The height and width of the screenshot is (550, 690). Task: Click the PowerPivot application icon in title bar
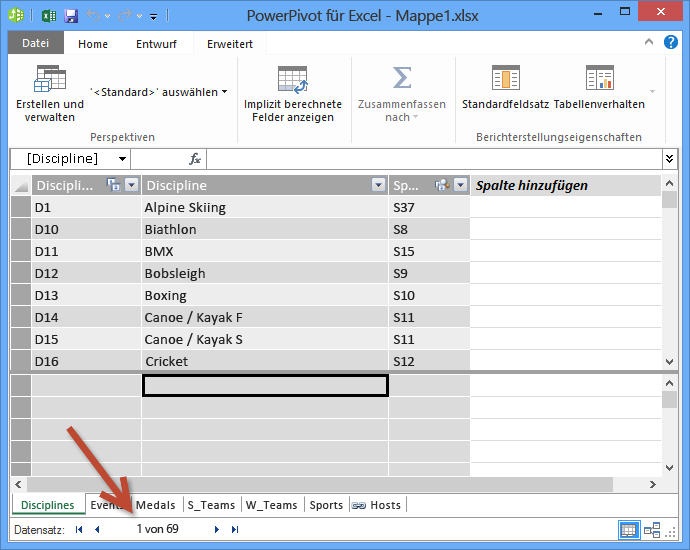click(16, 15)
